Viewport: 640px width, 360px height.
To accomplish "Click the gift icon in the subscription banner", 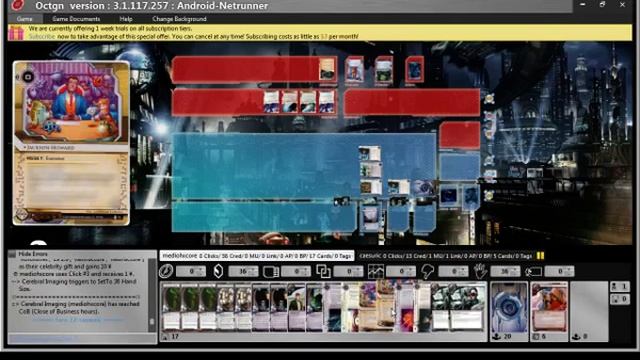I will pos(16,33).
